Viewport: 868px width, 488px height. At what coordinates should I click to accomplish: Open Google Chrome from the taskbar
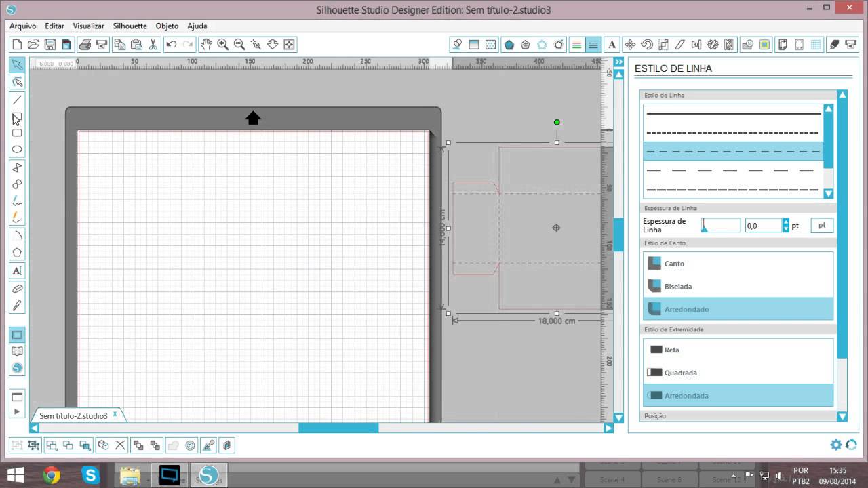pos(52,474)
